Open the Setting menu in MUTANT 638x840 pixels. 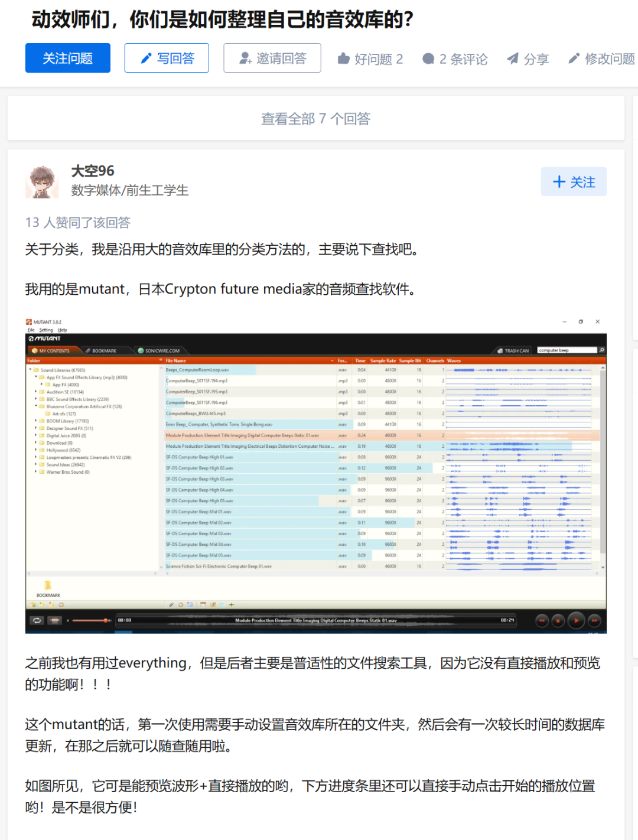[46, 330]
